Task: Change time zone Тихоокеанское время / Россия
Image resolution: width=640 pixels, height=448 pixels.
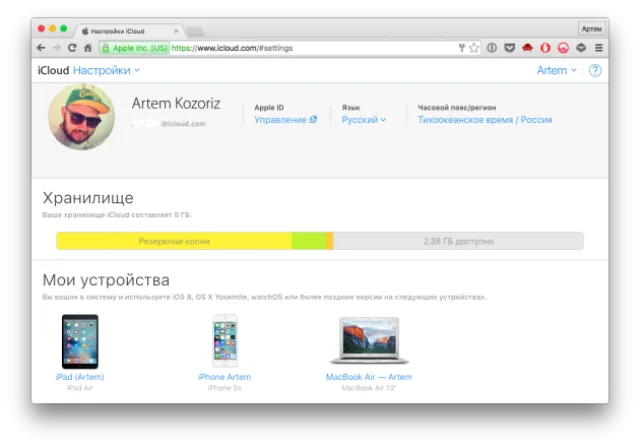Action: coord(485,120)
